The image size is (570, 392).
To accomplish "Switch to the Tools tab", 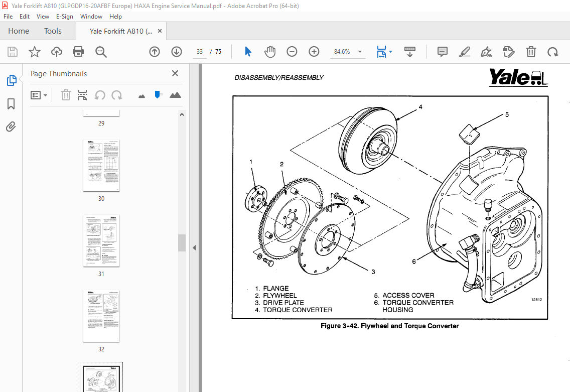I will pos(53,31).
